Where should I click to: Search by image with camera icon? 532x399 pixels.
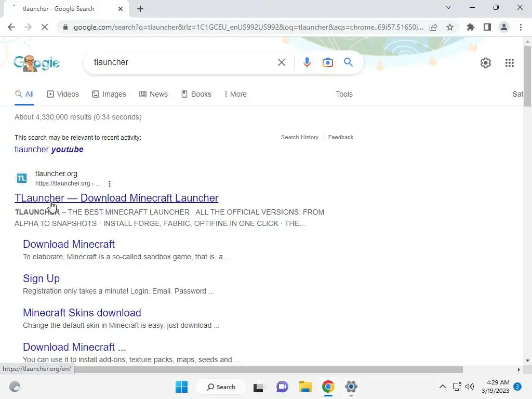coord(327,62)
